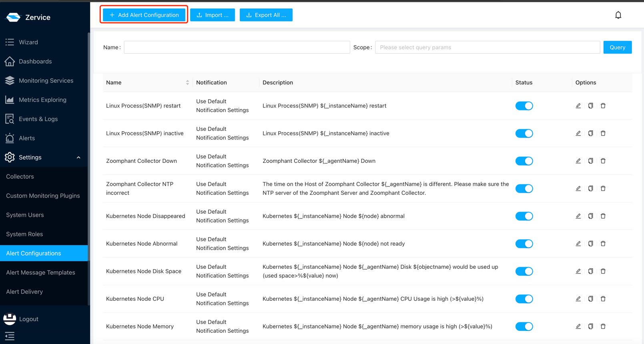Focus the Name search input field
Screen dimensions: 644x344
[x=237, y=47]
